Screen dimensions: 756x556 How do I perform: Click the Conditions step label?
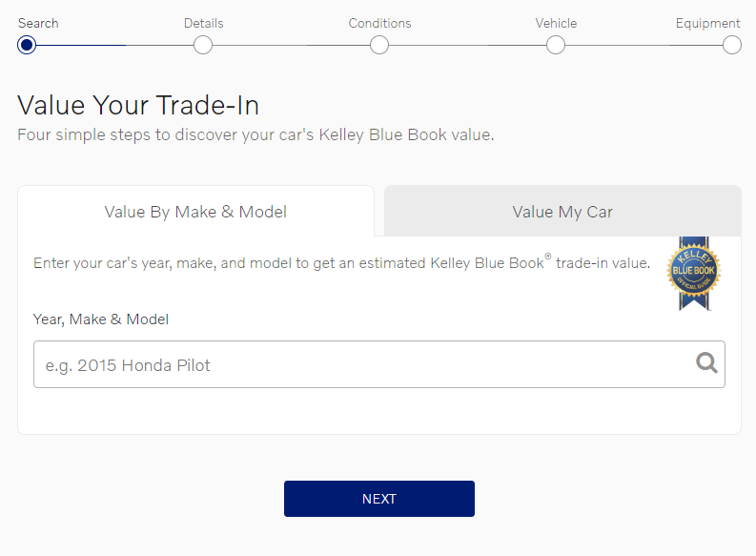click(379, 23)
